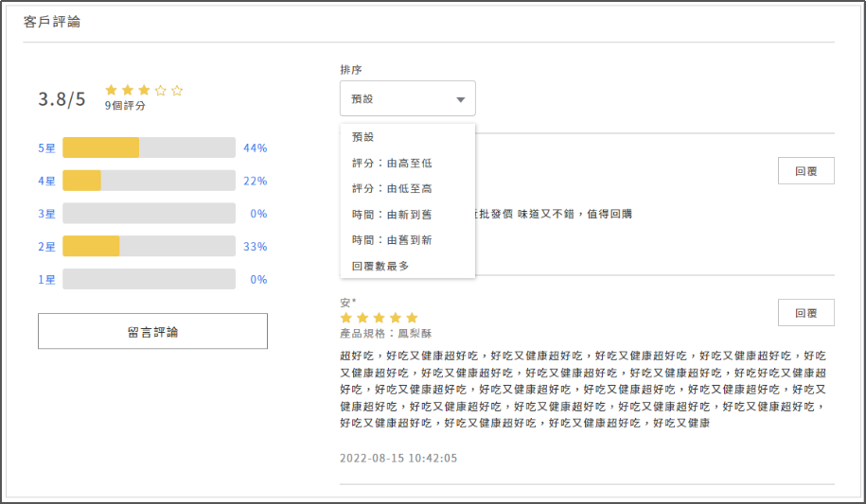Click the fifth empty star in overall rating
The image size is (866, 504).
(177, 91)
